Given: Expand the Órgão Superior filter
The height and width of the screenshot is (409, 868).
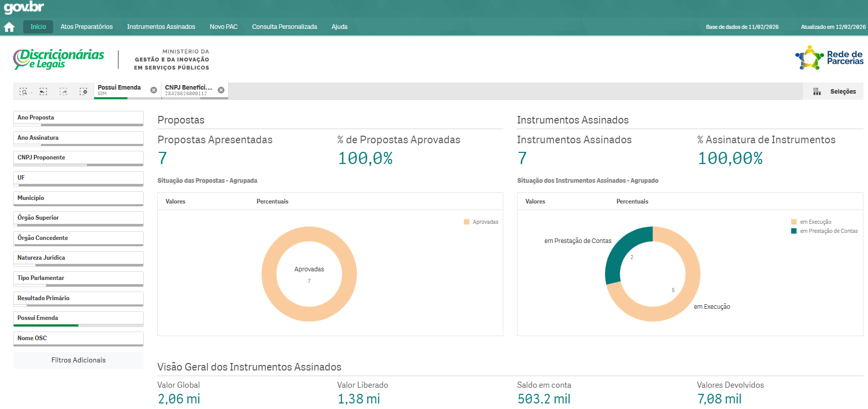Looking at the screenshot, I should pos(78,218).
